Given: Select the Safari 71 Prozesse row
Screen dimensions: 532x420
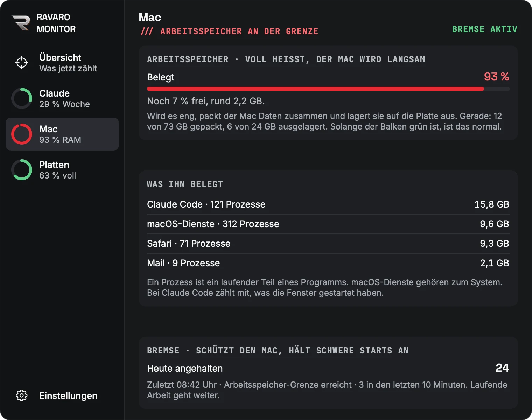Looking at the screenshot, I should 328,244.
